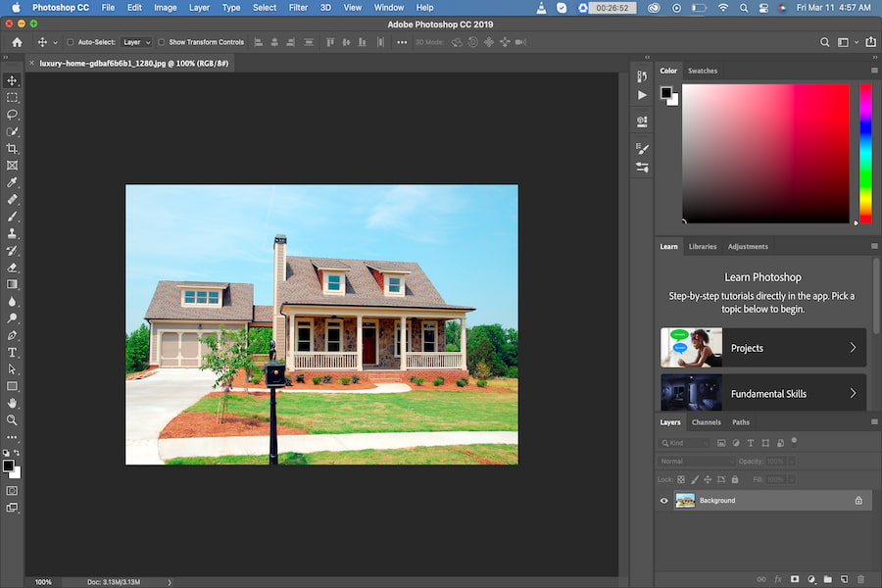The image size is (882, 588).
Task: Open Fundamental Skills tutorials
Action: [x=763, y=392]
